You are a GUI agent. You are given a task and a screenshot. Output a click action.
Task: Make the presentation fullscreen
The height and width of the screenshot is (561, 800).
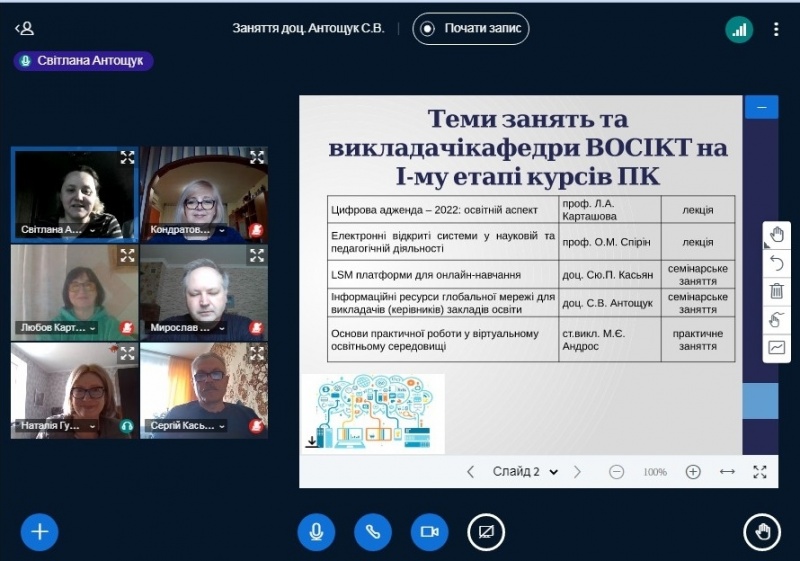[x=760, y=472]
